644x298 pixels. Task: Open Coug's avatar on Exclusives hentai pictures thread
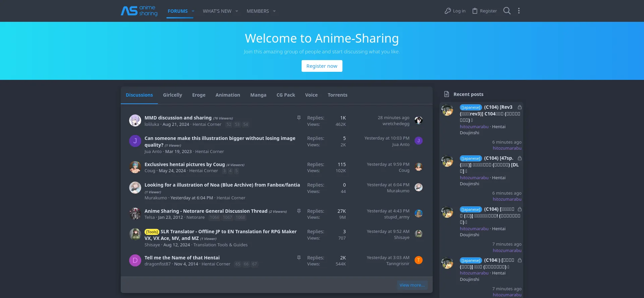(x=135, y=167)
